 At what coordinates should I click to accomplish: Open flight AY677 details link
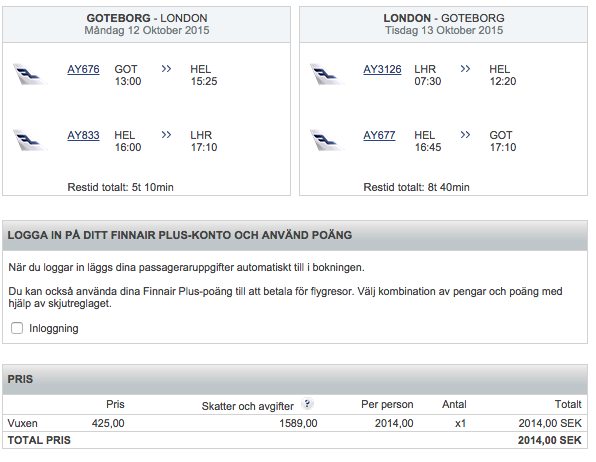click(379, 135)
